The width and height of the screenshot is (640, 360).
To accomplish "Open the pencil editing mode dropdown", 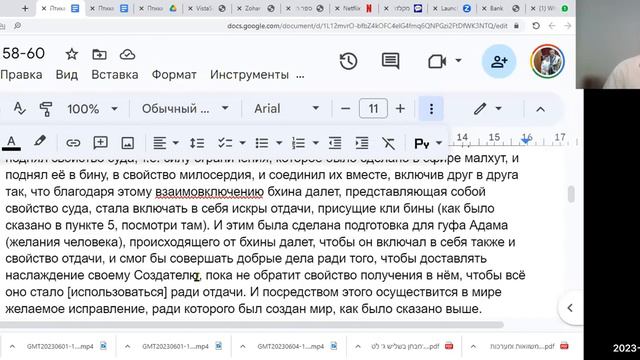I will 487,109.
